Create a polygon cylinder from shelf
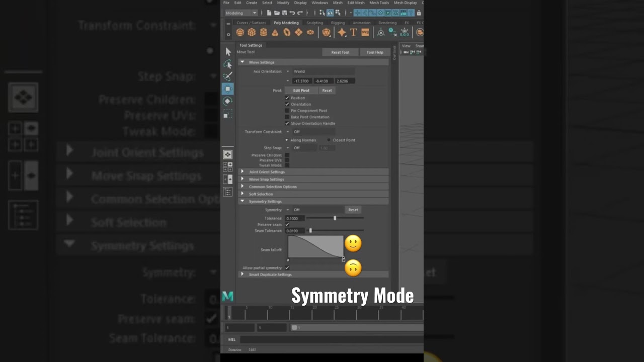This screenshot has width=644, height=362. [264, 32]
